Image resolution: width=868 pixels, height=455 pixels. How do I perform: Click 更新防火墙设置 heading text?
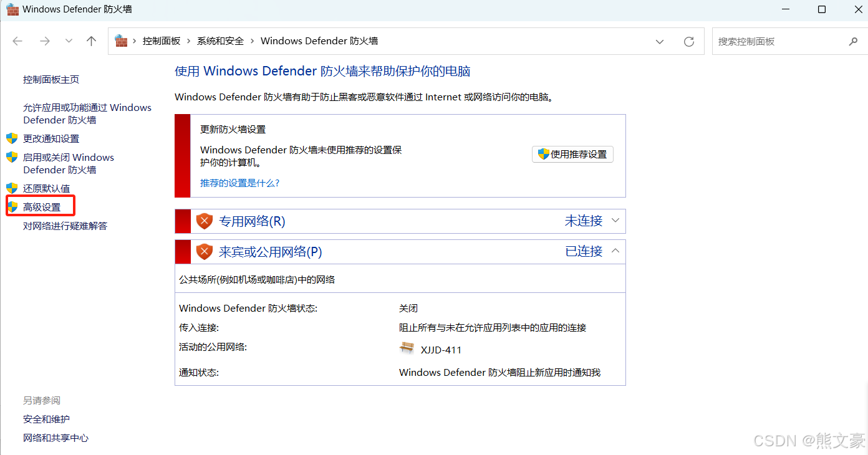(233, 130)
